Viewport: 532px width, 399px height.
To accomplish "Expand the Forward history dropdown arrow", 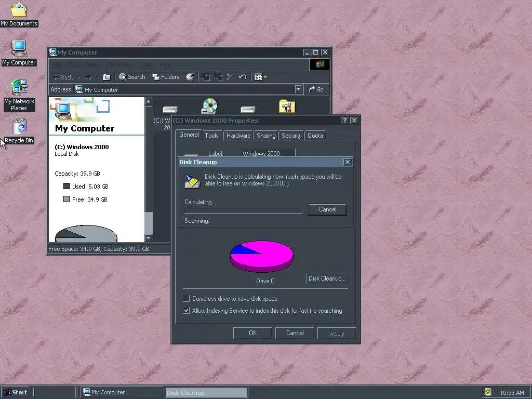I will pos(97,78).
